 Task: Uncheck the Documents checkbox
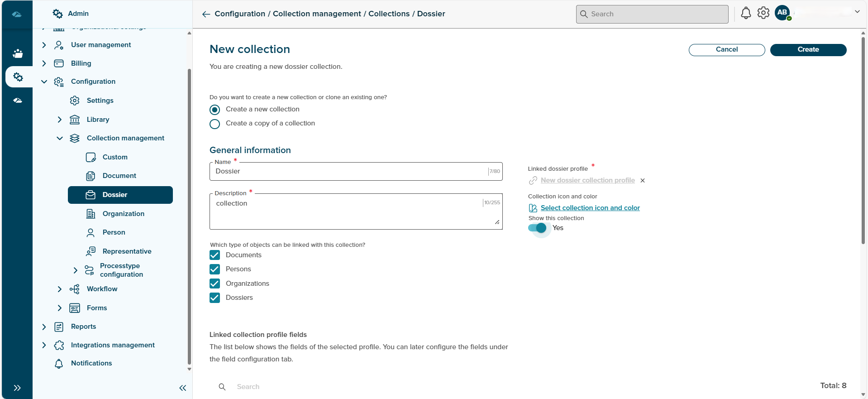pos(215,255)
